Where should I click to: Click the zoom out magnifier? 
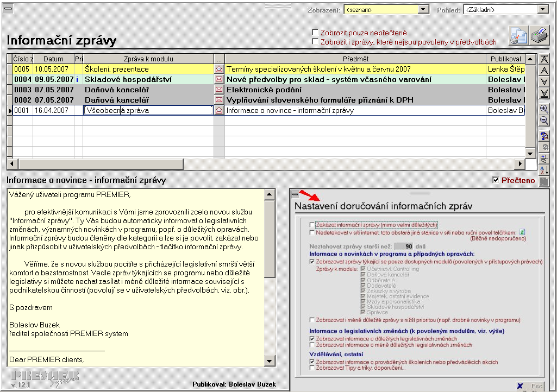(x=544, y=121)
